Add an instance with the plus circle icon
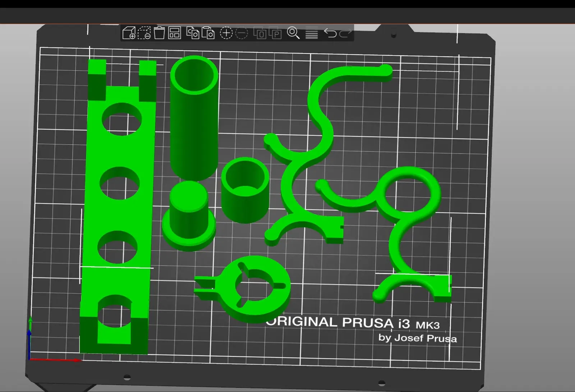The image size is (575, 392). click(226, 33)
